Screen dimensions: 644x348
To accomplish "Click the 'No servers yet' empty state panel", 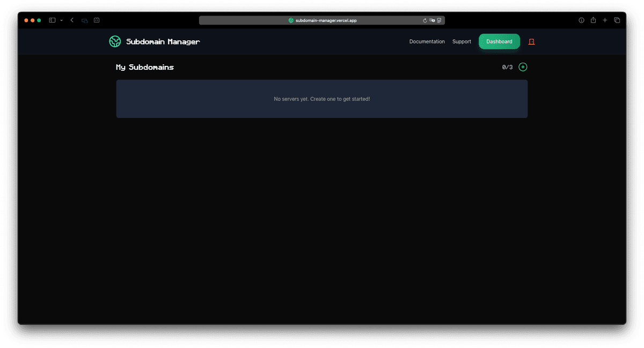I will [322, 99].
